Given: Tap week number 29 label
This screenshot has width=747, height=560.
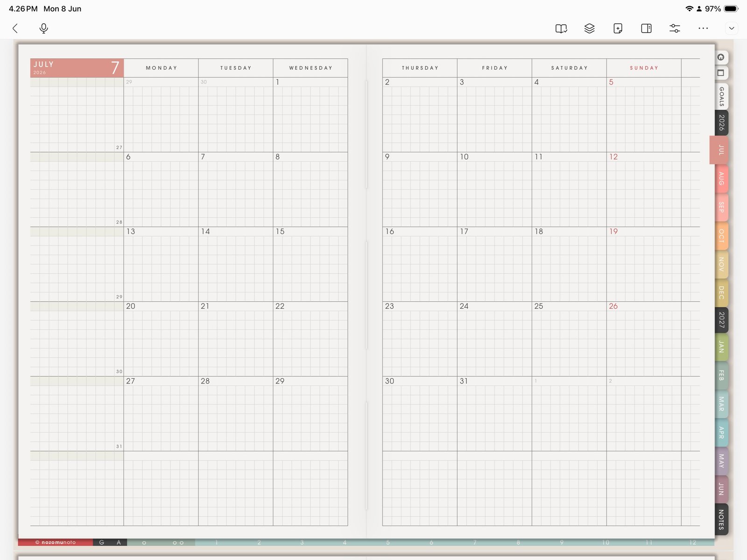Looking at the screenshot, I should click(x=119, y=297).
